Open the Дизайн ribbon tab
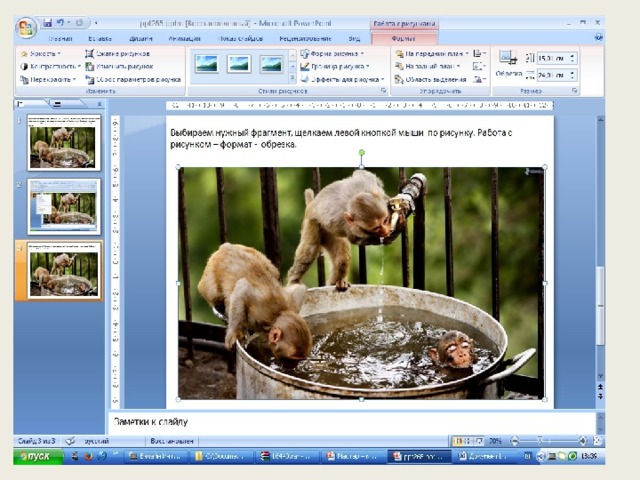The height and width of the screenshot is (480, 640). [x=141, y=38]
